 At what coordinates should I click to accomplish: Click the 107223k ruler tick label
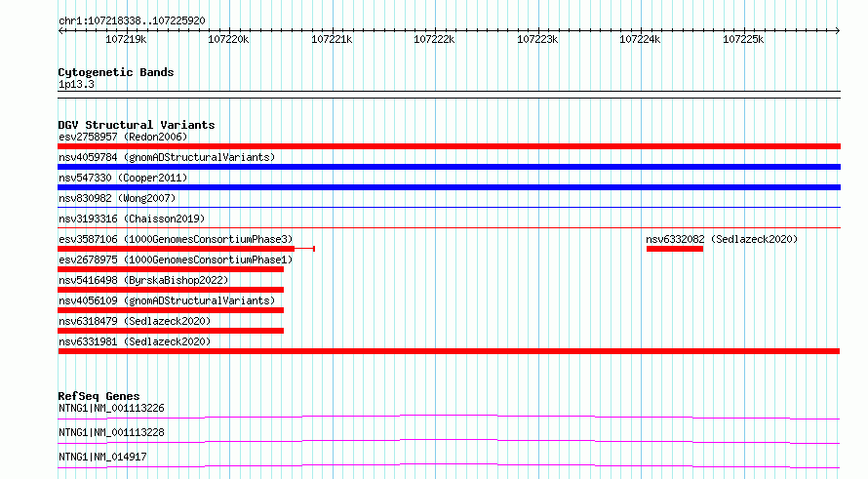pyautogui.click(x=537, y=39)
